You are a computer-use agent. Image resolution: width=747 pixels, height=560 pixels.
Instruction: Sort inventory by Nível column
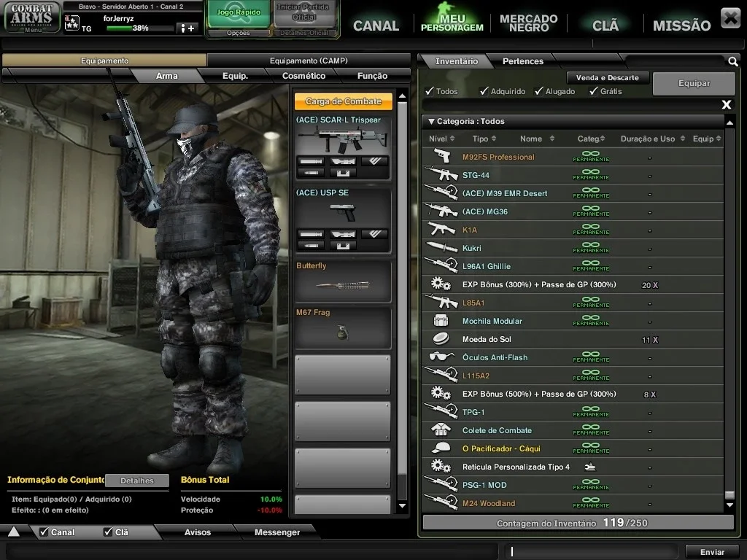click(x=441, y=139)
